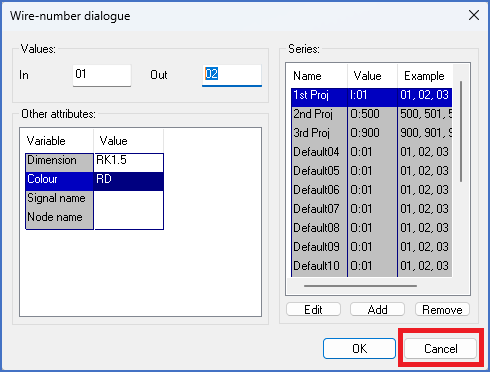
Task: Click the Value header in Other attributes
Action: pyautogui.click(x=128, y=141)
